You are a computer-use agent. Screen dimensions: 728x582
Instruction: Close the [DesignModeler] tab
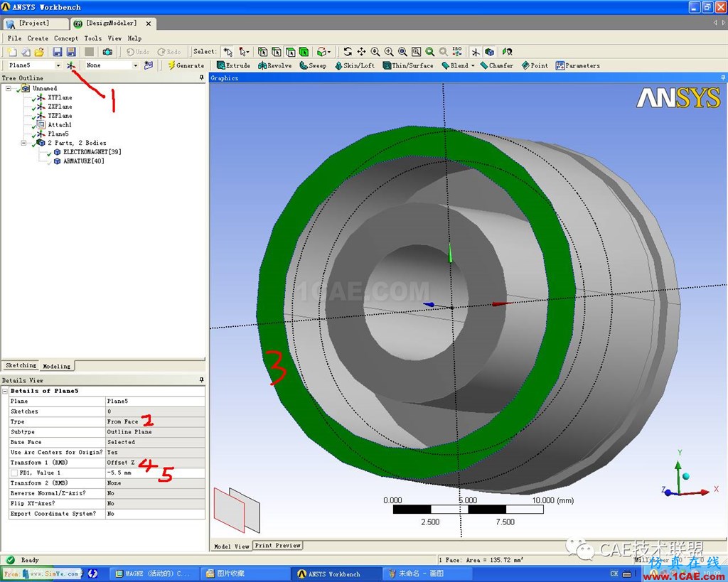click(x=149, y=23)
